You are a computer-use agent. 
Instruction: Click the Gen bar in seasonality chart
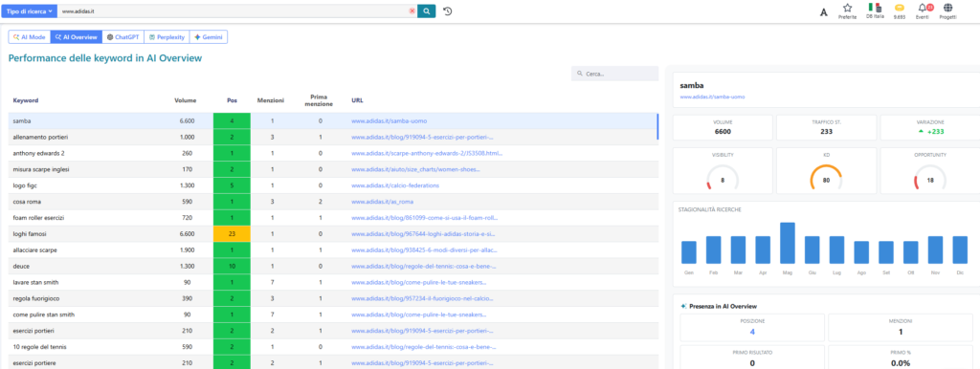[x=689, y=252]
